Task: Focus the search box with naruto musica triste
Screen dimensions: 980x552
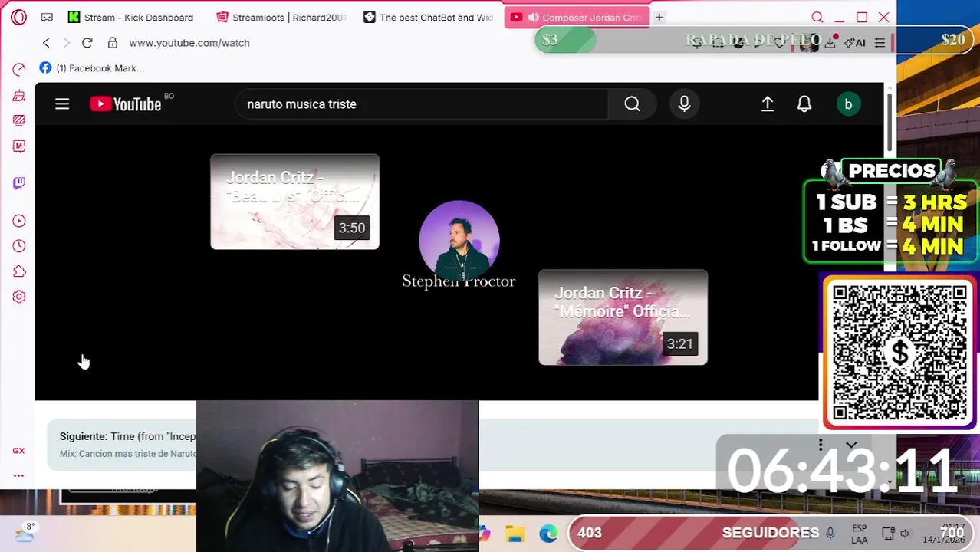Action: point(422,104)
